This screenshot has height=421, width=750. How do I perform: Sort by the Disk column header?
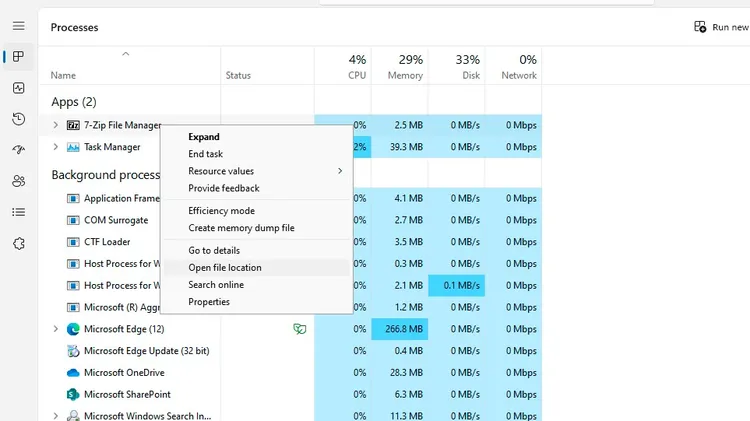tap(456, 66)
